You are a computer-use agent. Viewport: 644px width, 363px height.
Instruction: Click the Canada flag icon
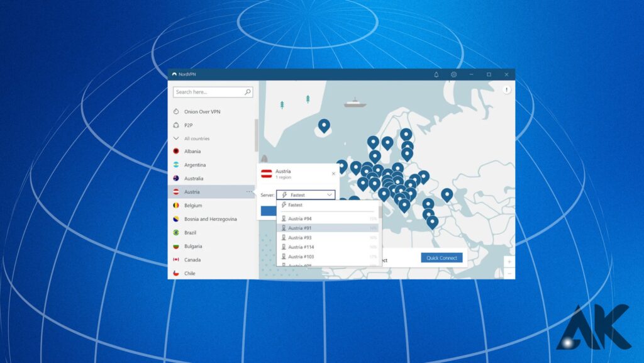[176, 260]
